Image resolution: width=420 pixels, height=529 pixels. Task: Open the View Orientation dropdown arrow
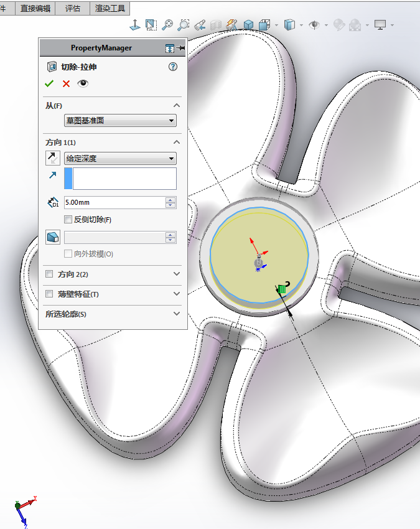click(x=277, y=25)
